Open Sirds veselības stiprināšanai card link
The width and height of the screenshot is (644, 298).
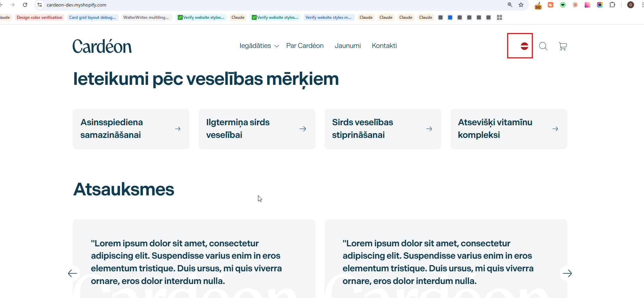(383, 129)
